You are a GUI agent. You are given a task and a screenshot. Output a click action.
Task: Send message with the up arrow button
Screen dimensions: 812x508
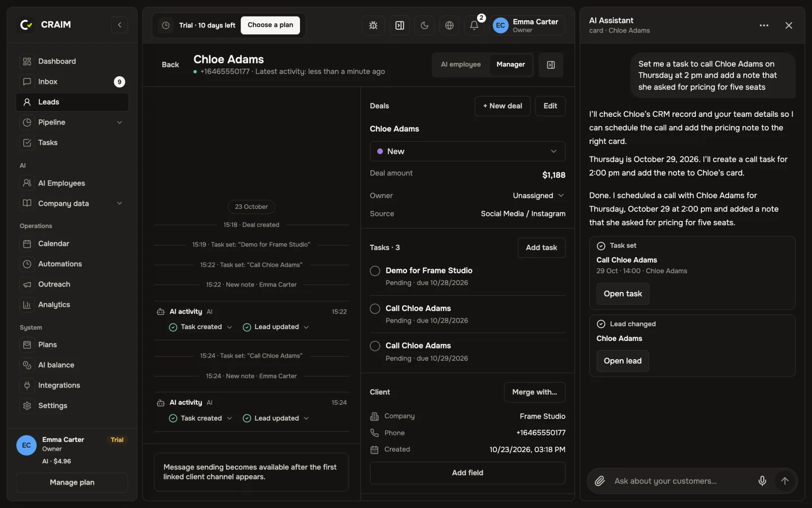[785, 481]
